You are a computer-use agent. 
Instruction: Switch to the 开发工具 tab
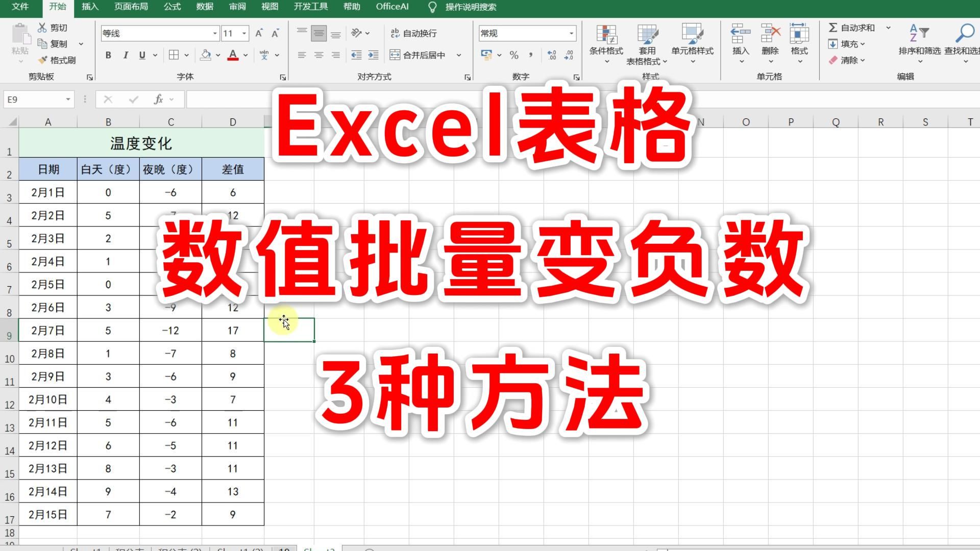coord(311,7)
